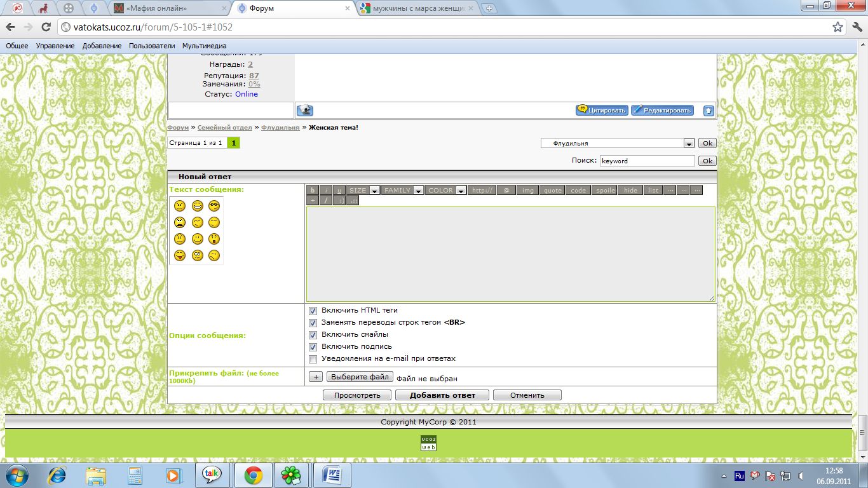Open the Windows Start menu
The image size is (868, 488).
[x=17, y=475]
